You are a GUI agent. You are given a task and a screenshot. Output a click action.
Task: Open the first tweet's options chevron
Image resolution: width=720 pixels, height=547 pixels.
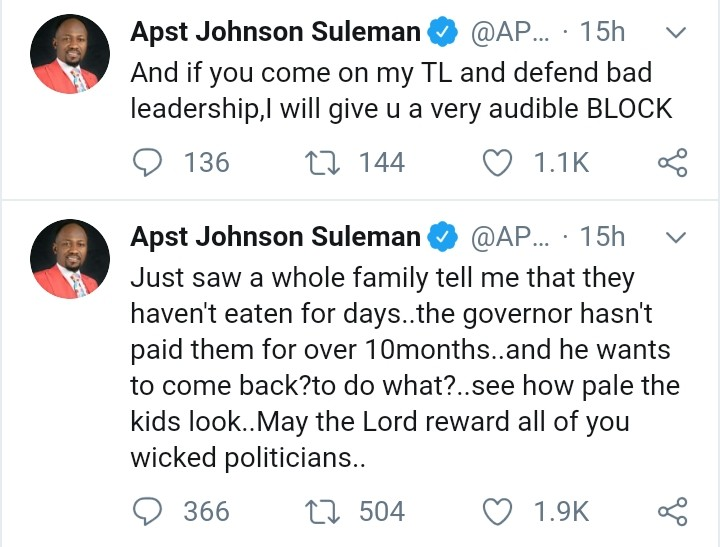pyautogui.click(x=677, y=33)
